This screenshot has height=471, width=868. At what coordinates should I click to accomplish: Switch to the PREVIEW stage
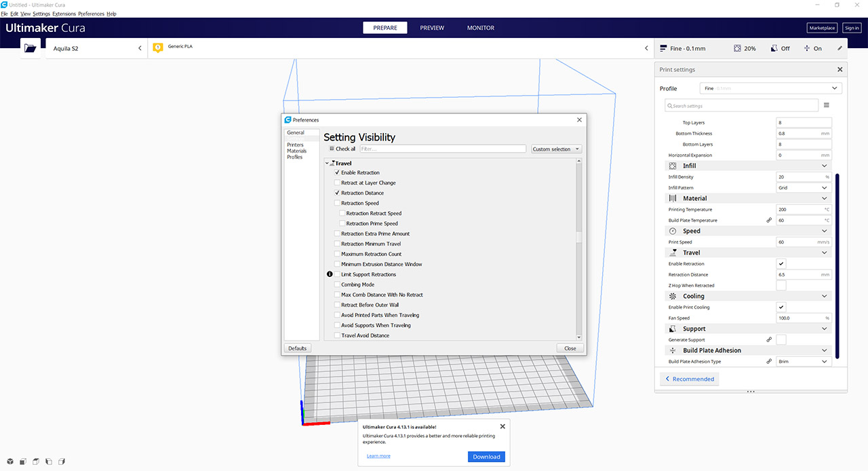point(432,28)
